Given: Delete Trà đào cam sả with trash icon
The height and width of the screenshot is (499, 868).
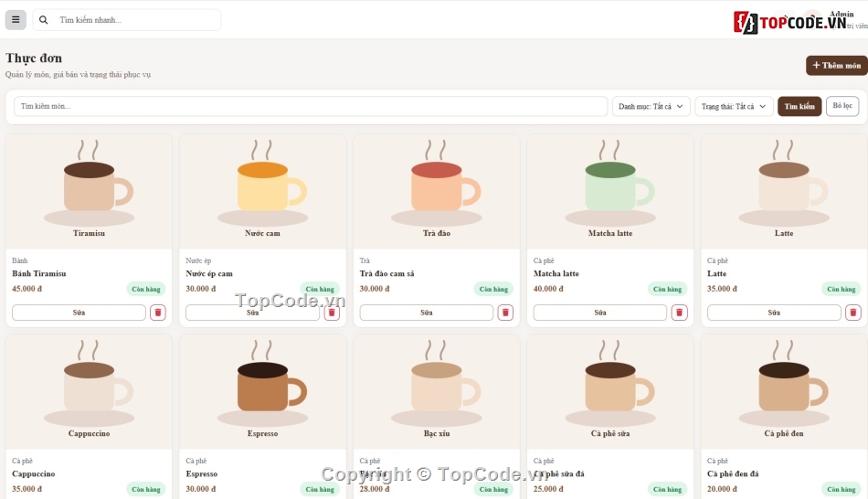Looking at the screenshot, I should click(x=505, y=313).
